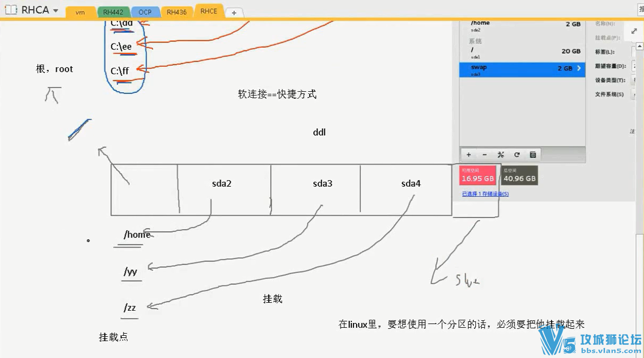Add a new section with plus tab
This screenshot has height=358, width=644.
click(x=234, y=12)
